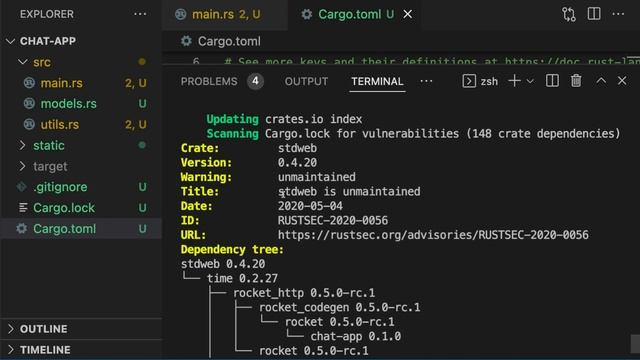Click main.rs Rust file icon in explorer
Image resolution: width=640 pixels, height=360 pixels.
tap(29, 83)
